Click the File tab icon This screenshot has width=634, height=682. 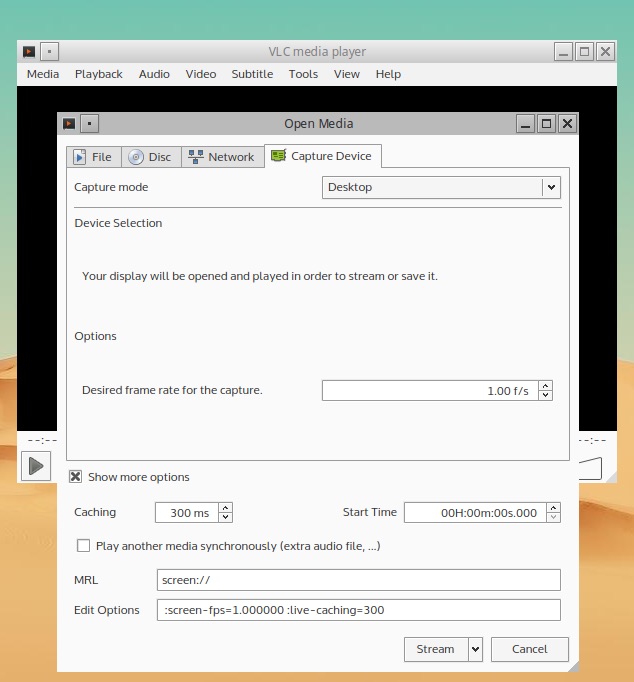tap(81, 157)
